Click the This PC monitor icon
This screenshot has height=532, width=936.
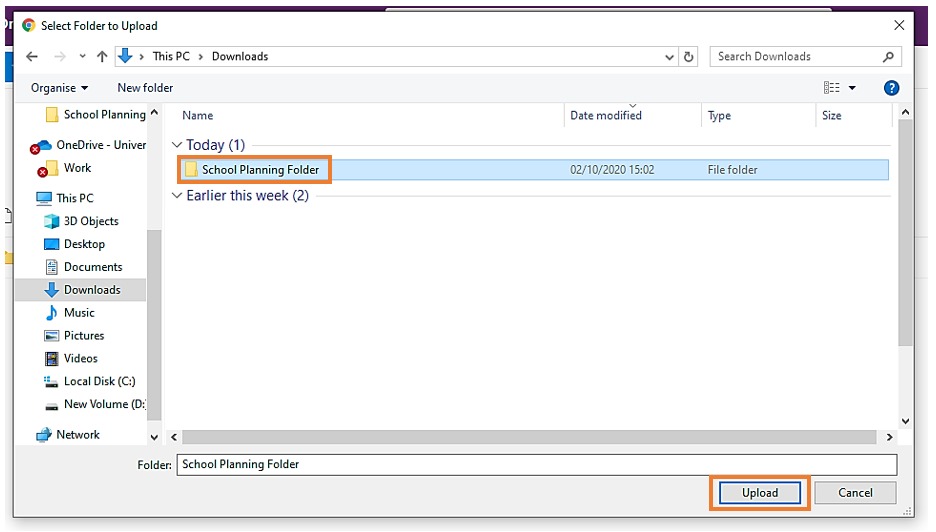click(44, 198)
